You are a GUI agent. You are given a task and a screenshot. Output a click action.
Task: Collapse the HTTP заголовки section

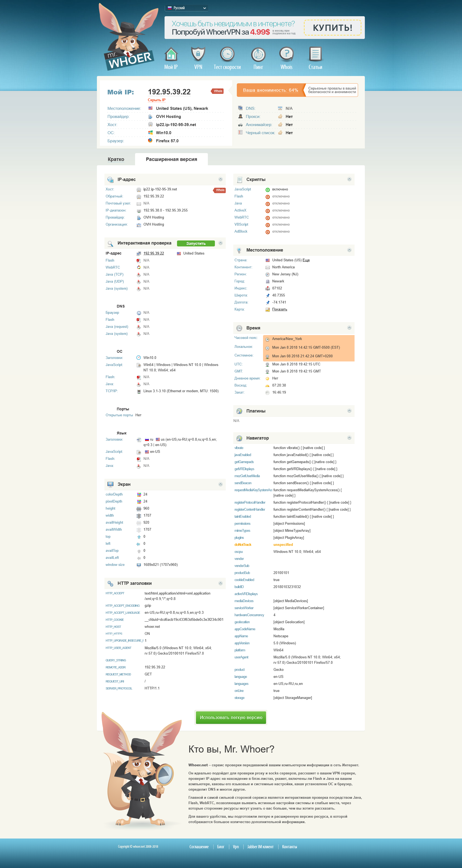pyautogui.click(x=221, y=583)
